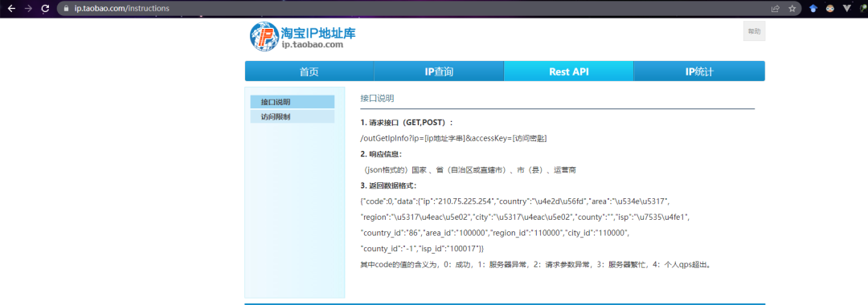Viewport: 868px width, 305px height.
Task: Click the lock icon beside the URL
Action: point(67,9)
